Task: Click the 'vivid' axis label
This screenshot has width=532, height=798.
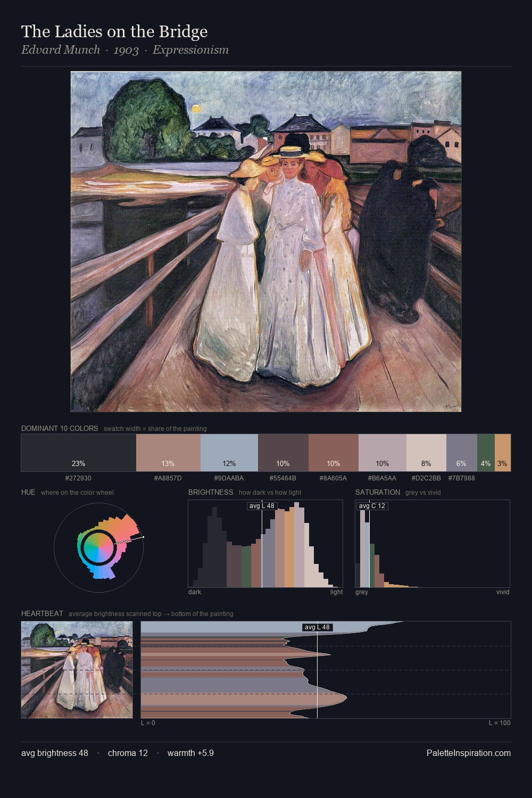Action: (503, 592)
